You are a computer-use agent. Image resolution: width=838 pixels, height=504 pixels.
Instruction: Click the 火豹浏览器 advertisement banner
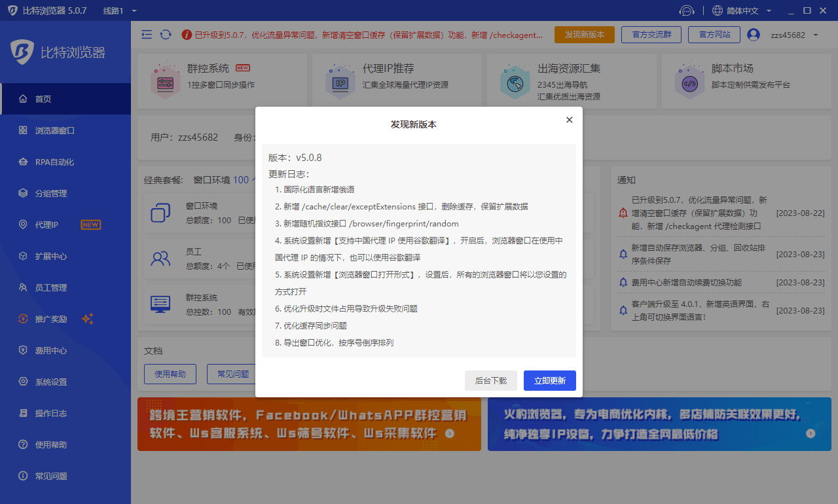coord(659,424)
